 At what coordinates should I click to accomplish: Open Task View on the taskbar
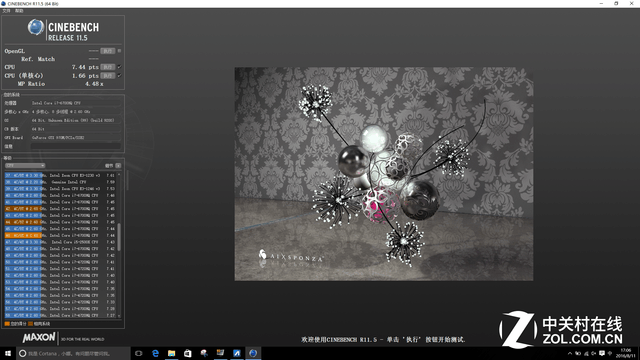(139, 353)
